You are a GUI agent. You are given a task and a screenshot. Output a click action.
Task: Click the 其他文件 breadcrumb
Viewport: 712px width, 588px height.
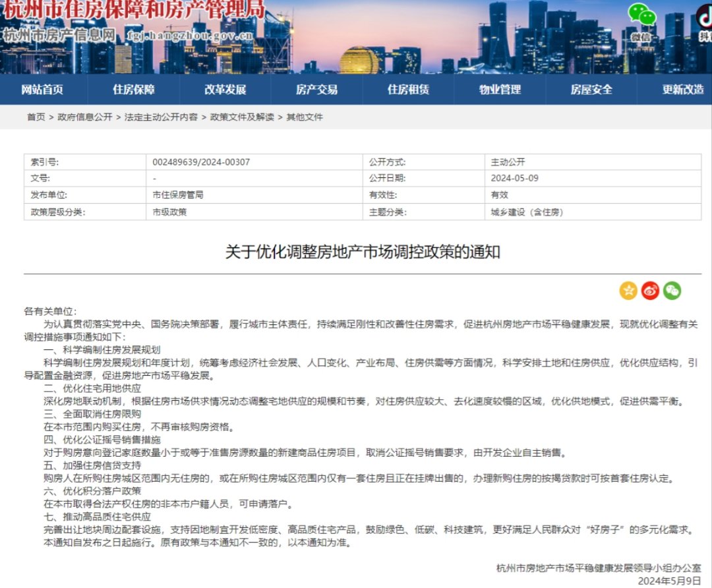pos(305,117)
